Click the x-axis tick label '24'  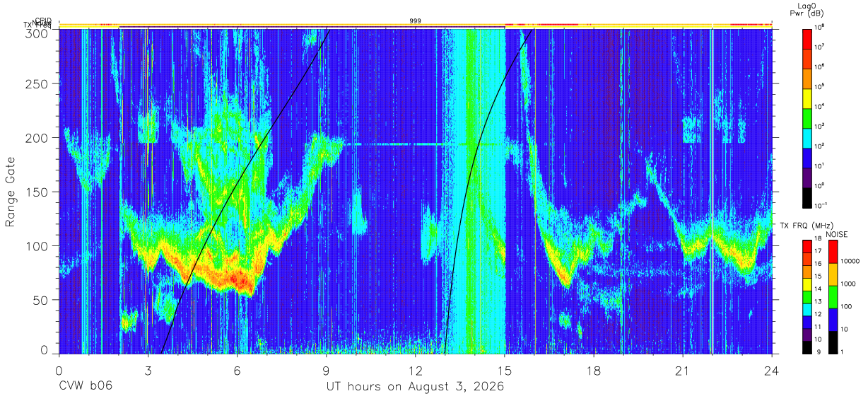click(x=772, y=371)
